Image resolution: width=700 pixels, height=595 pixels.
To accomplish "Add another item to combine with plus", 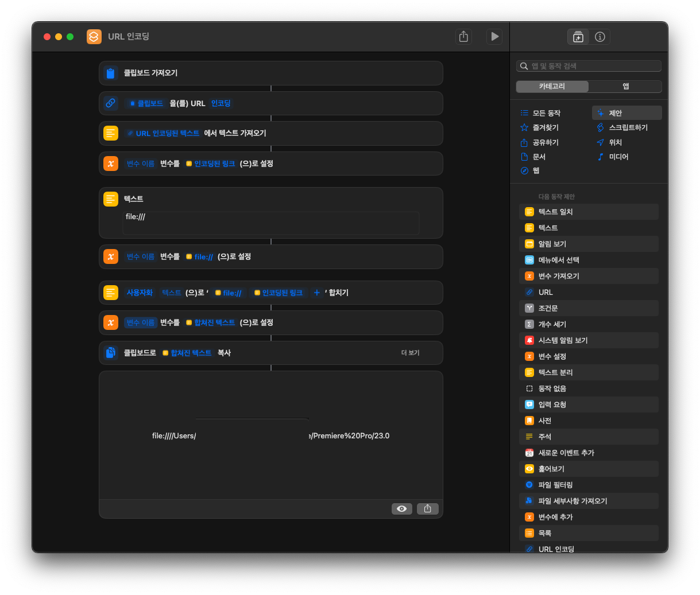I will coord(316,293).
